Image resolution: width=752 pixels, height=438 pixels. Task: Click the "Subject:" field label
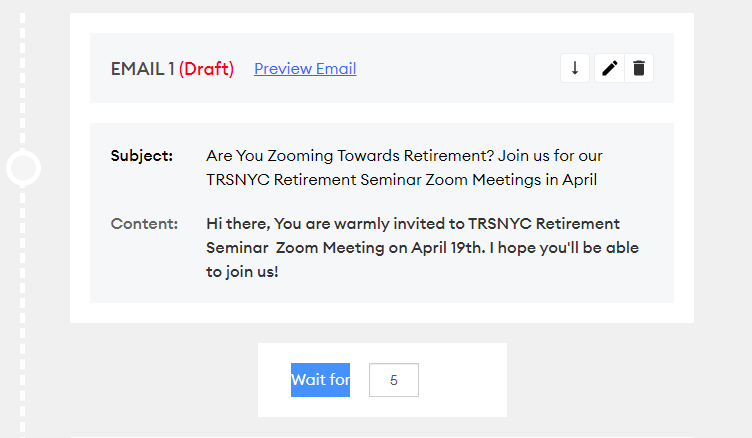[141, 156]
